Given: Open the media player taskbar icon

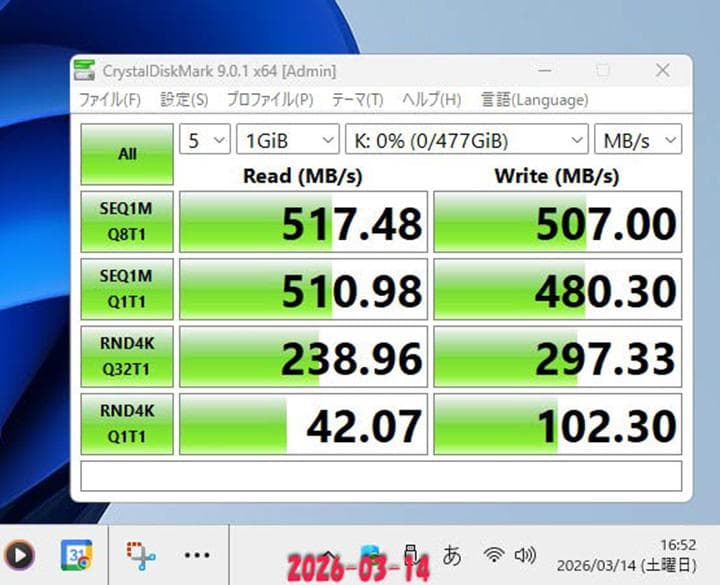Looking at the screenshot, I should (x=19, y=555).
